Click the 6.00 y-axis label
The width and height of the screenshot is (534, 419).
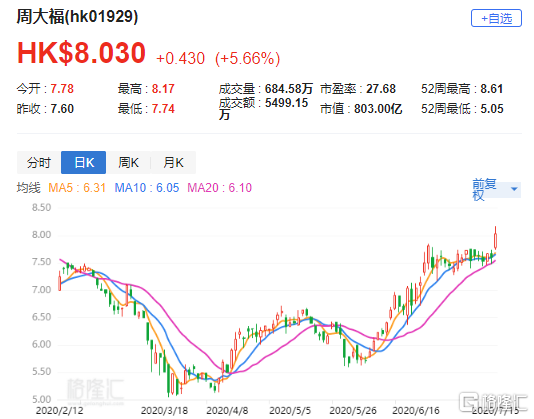click(41, 344)
